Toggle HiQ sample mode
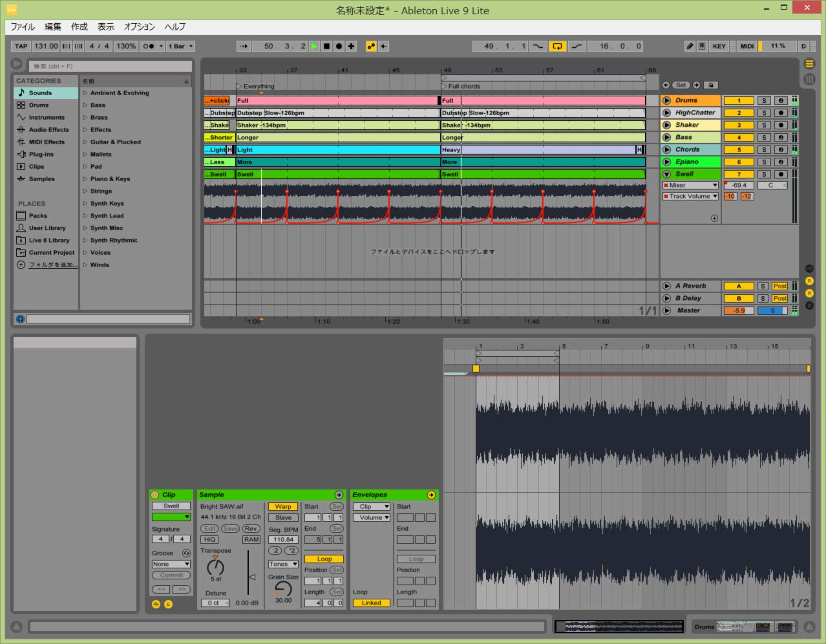 coord(209,539)
